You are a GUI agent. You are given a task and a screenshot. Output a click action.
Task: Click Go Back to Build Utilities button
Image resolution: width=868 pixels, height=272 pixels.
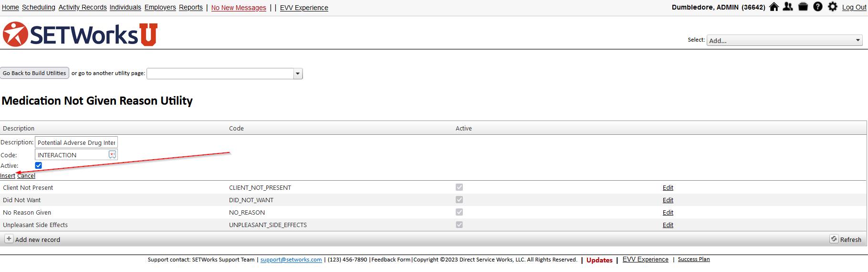pyautogui.click(x=34, y=73)
